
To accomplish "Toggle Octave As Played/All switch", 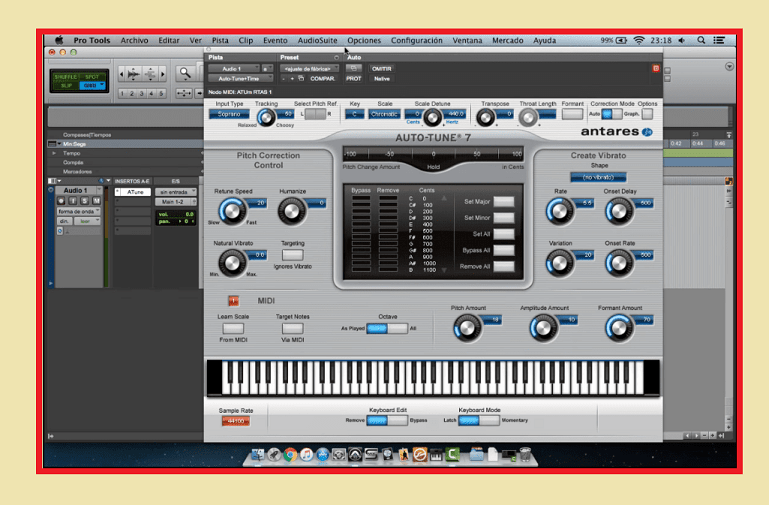I will pyautogui.click(x=387, y=328).
